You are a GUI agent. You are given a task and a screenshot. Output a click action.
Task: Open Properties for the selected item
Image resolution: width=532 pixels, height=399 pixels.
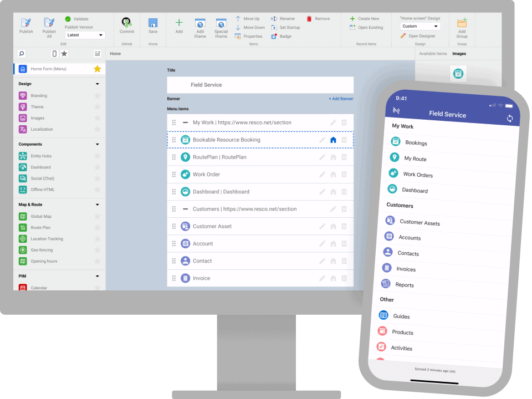click(x=249, y=37)
